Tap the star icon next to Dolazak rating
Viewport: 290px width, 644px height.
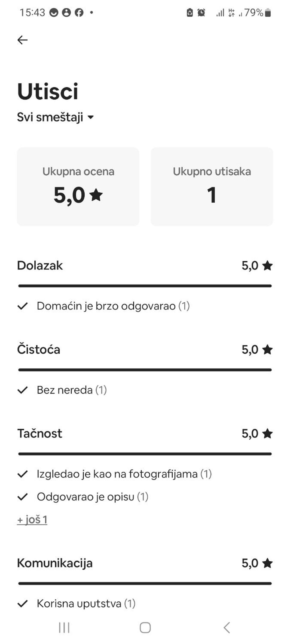[267, 266]
